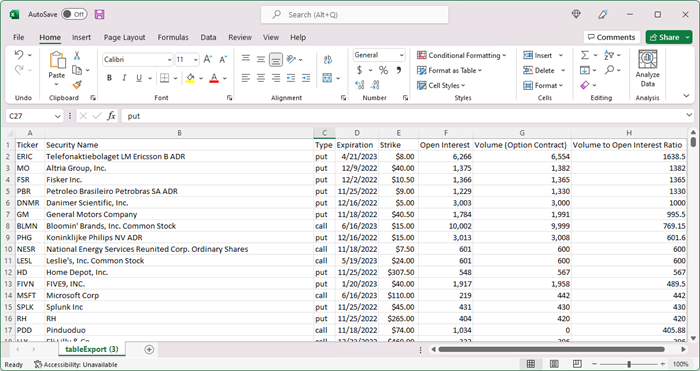Screen dimensions: 700x371
Task: Click Clear eraser icon
Action: pos(585,85)
